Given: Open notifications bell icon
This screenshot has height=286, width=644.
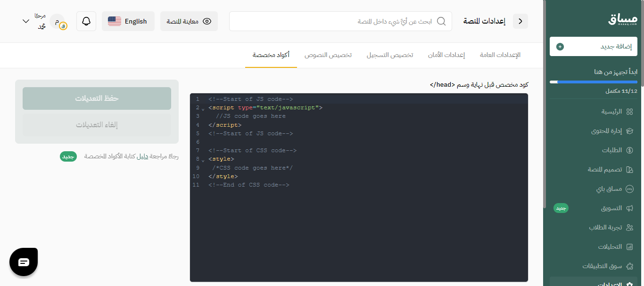Looking at the screenshot, I should pos(86,21).
